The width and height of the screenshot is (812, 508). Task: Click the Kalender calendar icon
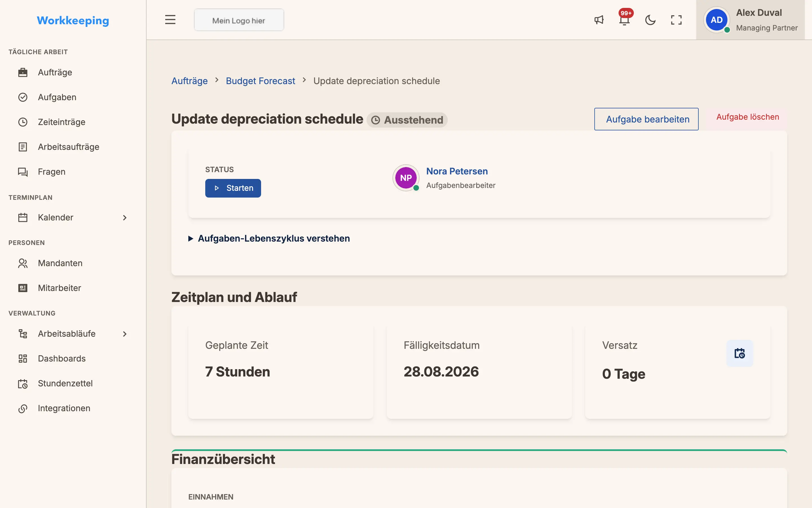(23, 217)
